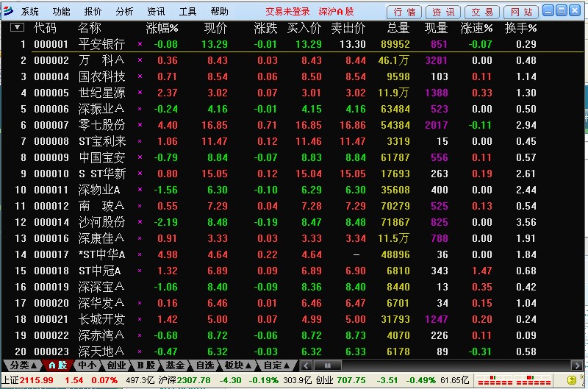Select stock row 深天地A
The image size is (588, 389).
pyautogui.click(x=293, y=351)
